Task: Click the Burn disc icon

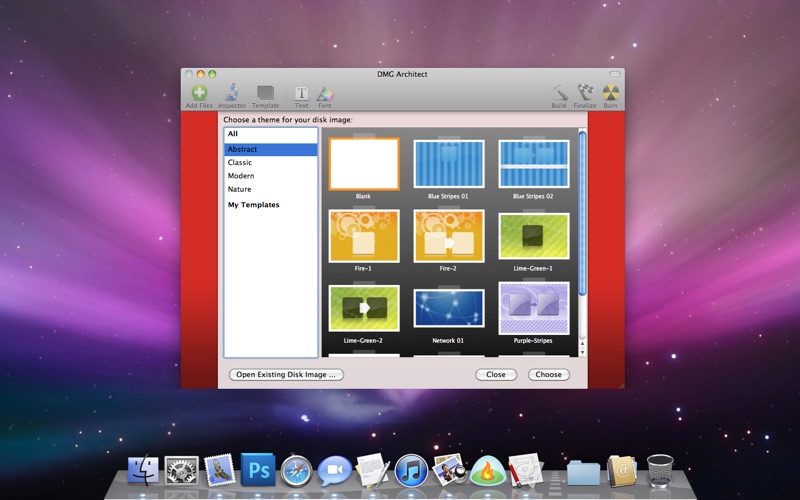Action: point(610,93)
